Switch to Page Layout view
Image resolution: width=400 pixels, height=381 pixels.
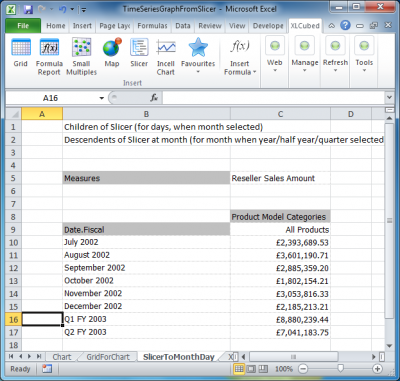[x=251, y=369]
